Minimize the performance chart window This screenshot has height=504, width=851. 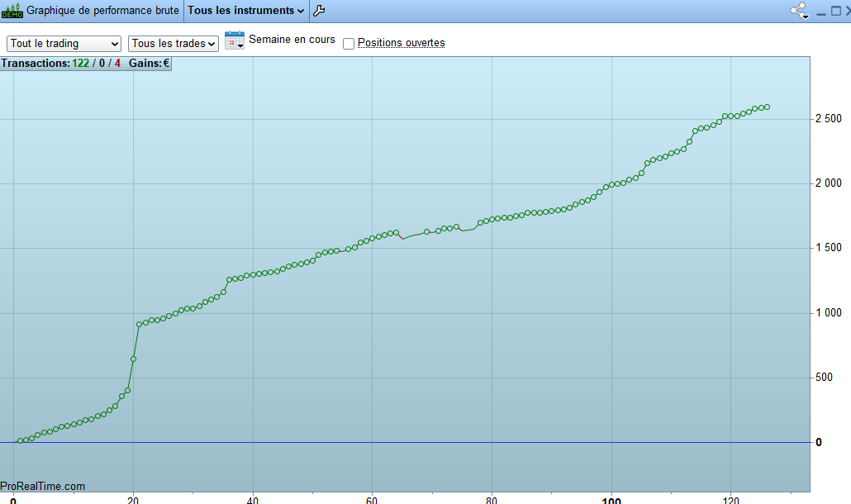(821, 12)
